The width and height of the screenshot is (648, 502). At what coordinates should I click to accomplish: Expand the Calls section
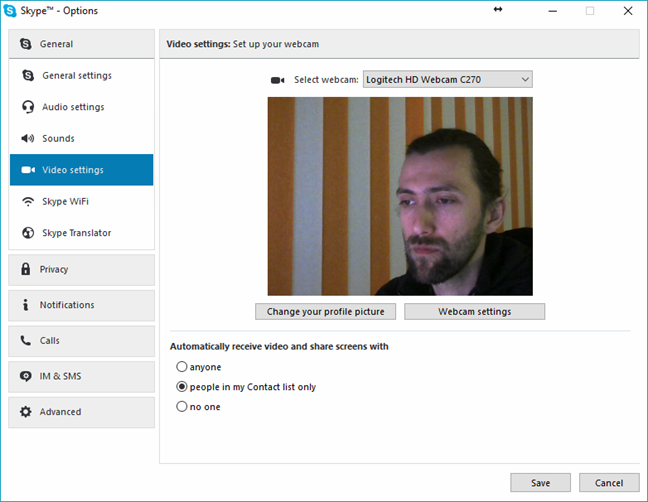tap(81, 340)
